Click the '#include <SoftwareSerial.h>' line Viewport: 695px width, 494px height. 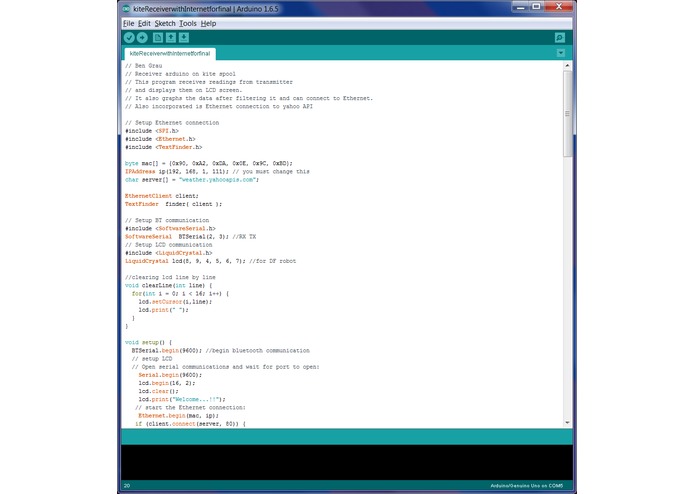[170, 229]
